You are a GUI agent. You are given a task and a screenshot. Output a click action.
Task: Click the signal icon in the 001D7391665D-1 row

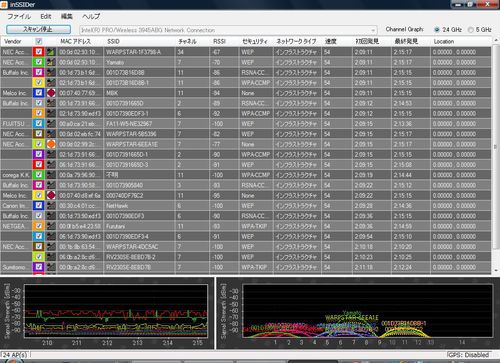pos(51,155)
